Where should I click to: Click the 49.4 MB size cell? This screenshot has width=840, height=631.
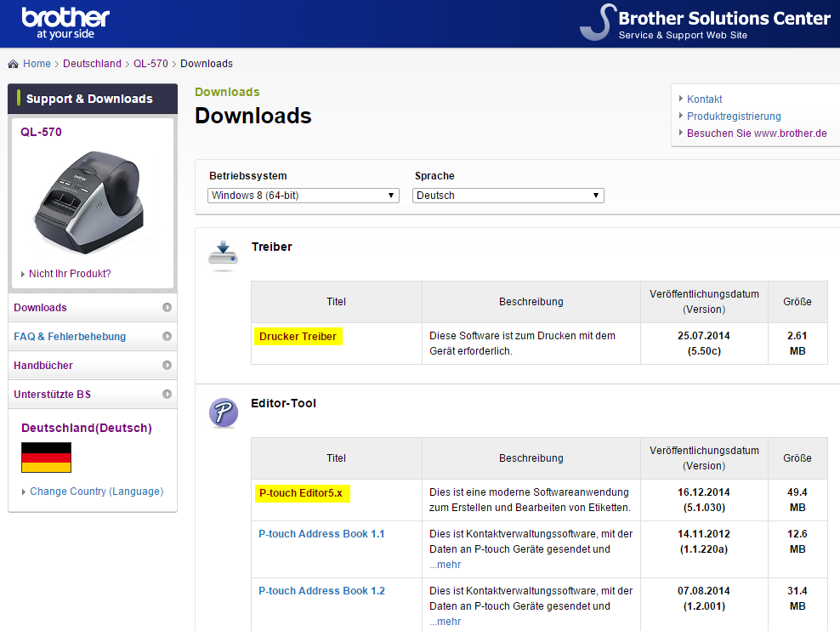(797, 500)
